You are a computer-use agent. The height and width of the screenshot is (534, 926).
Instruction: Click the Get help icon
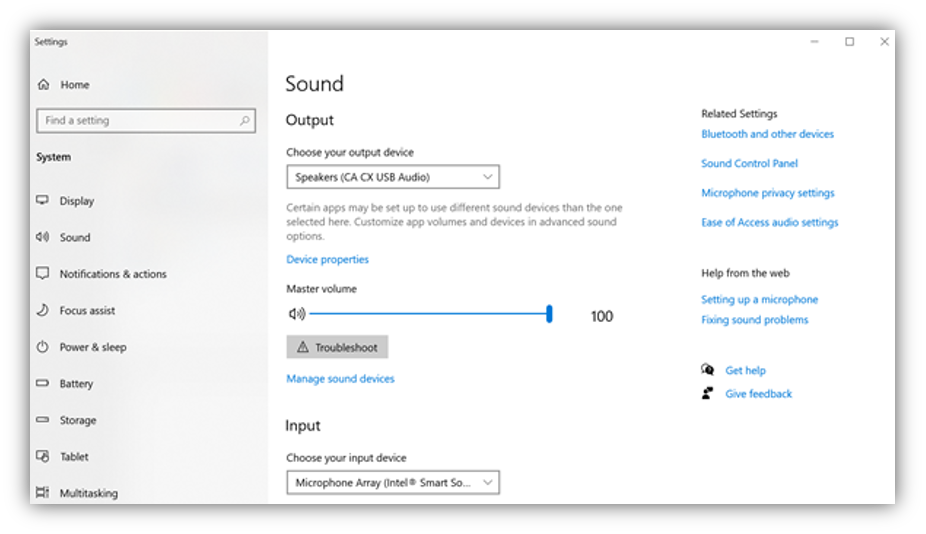(708, 370)
